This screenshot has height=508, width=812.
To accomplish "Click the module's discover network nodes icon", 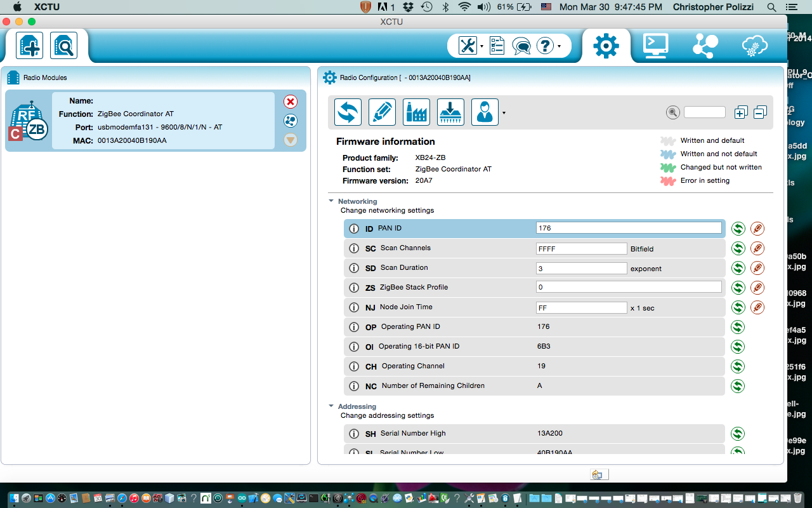I will coord(291,121).
